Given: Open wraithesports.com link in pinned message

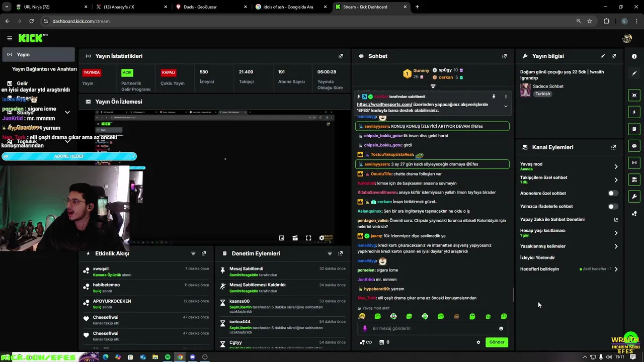Looking at the screenshot, I should point(384,105).
